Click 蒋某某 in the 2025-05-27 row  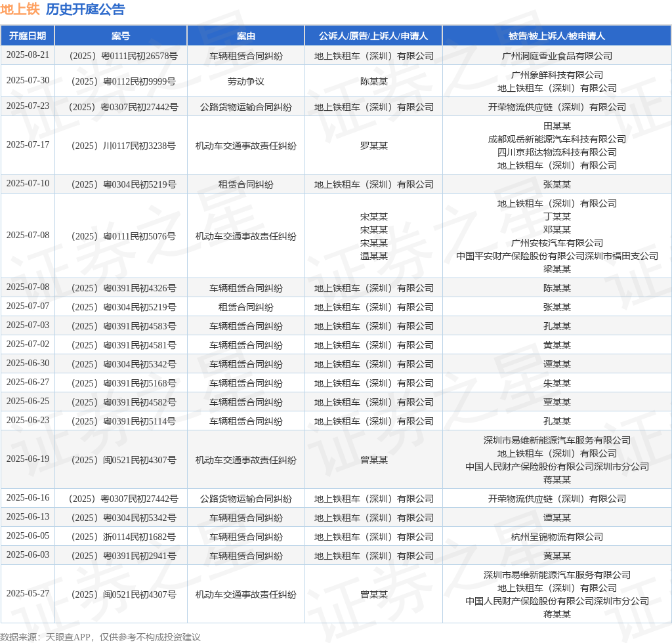[x=557, y=614]
